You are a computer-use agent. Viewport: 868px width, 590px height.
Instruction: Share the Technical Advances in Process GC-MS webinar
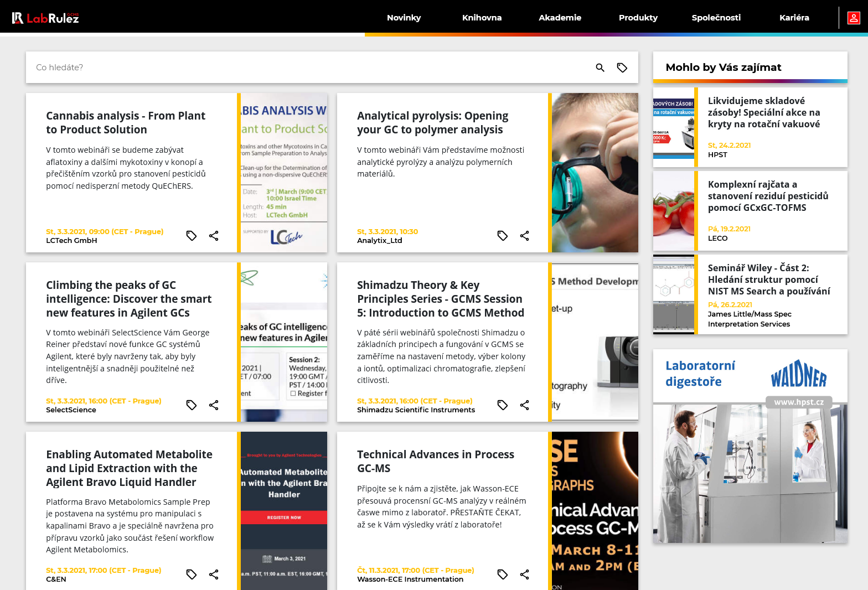coord(525,575)
